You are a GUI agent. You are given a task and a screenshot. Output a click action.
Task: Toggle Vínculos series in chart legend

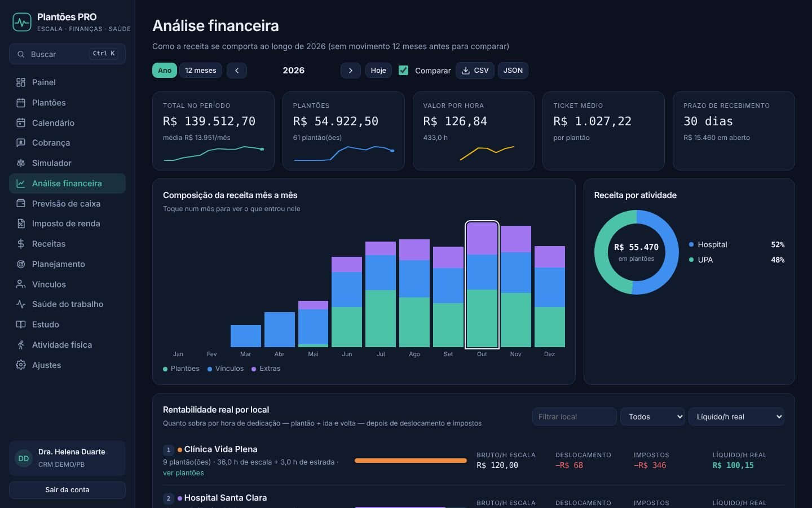(226, 369)
